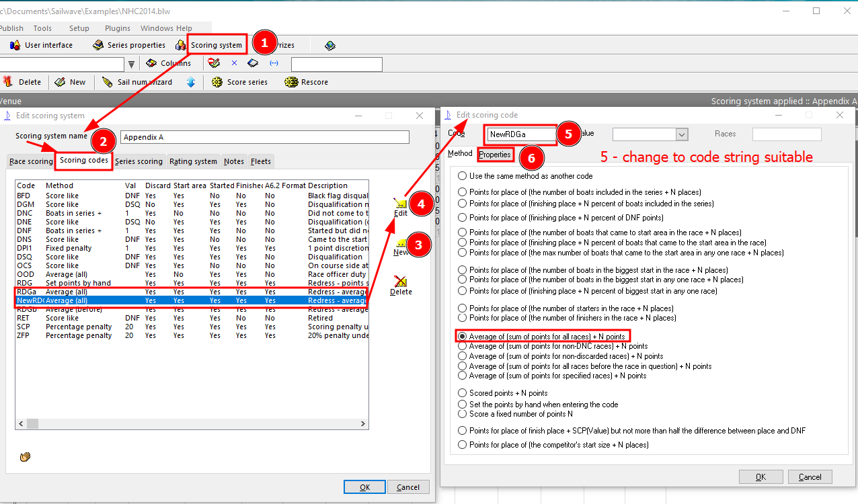858x504 pixels.
Task: Delete the selected scoring code
Action: (401, 286)
